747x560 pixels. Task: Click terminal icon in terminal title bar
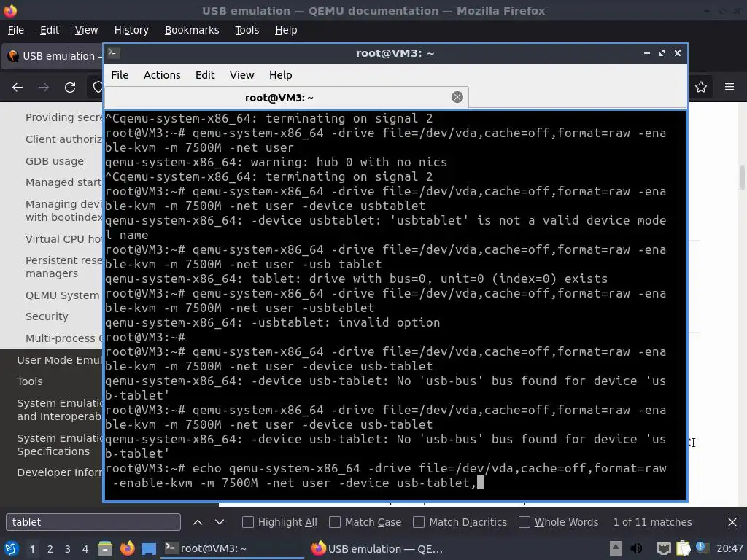click(113, 52)
